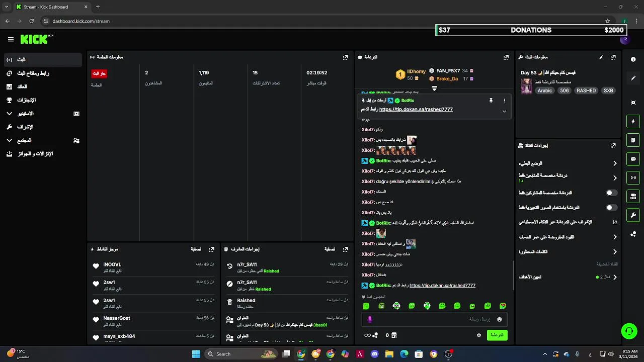Screen dimensions: 644x362
Task: Toggle subscribers-only chat switch
Action: [611, 193]
